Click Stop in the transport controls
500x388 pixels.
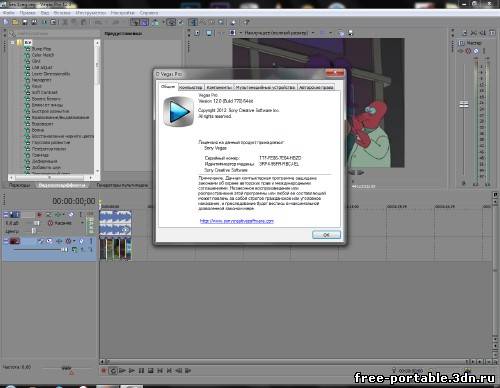pos(151,371)
